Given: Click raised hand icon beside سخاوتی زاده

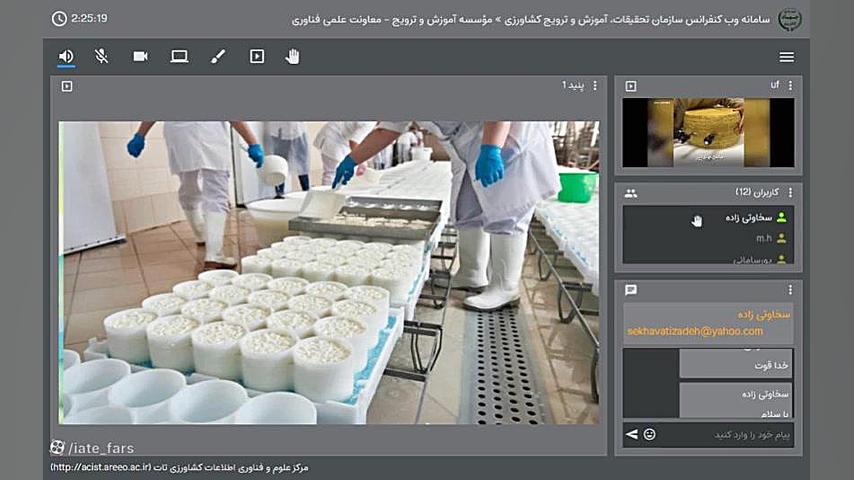Looking at the screenshot, I should click(x=697, y=221).
